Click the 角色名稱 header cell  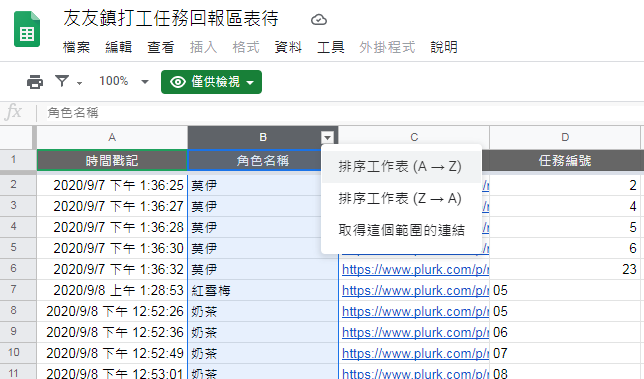click(263, 160)
